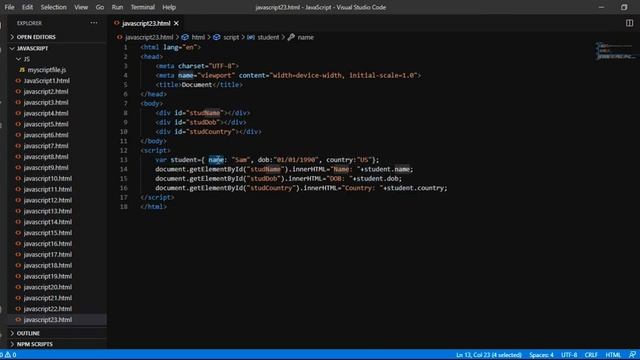
Task: Click line number 13 in gutter
Action: (x=124, y=160)
